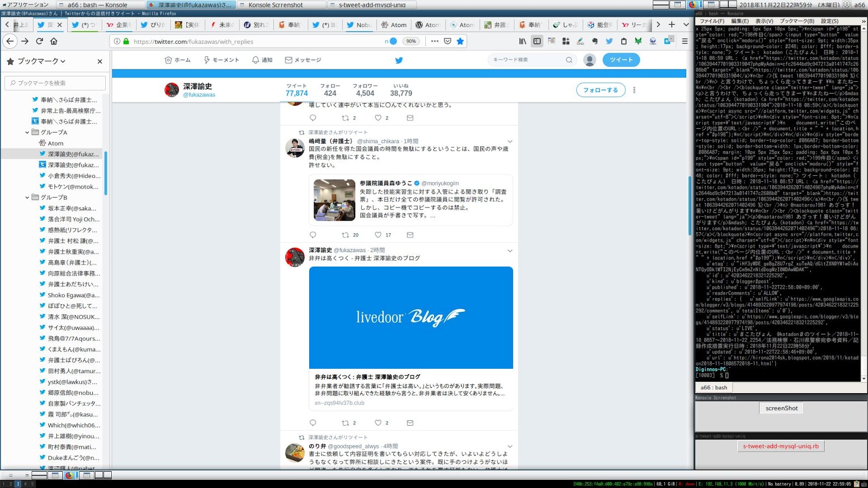Click the Evernote elephant extension icon

pyautogui.click(x=595, y=41)
